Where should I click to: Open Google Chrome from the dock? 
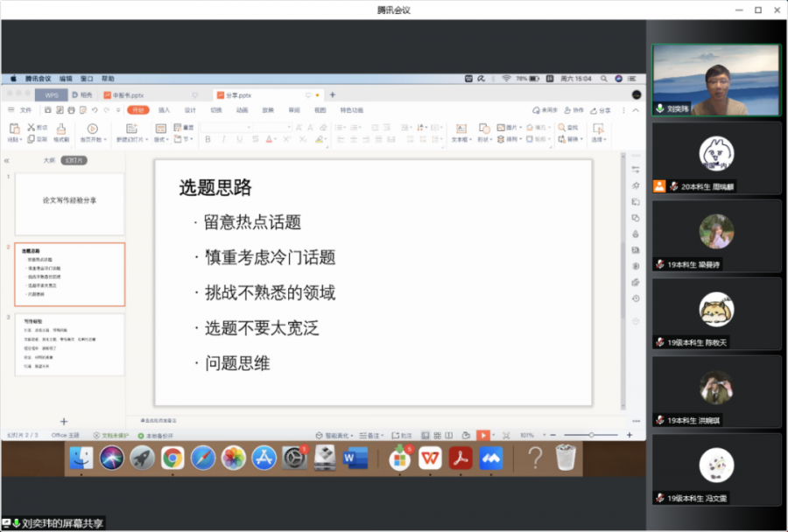(172, 457)
